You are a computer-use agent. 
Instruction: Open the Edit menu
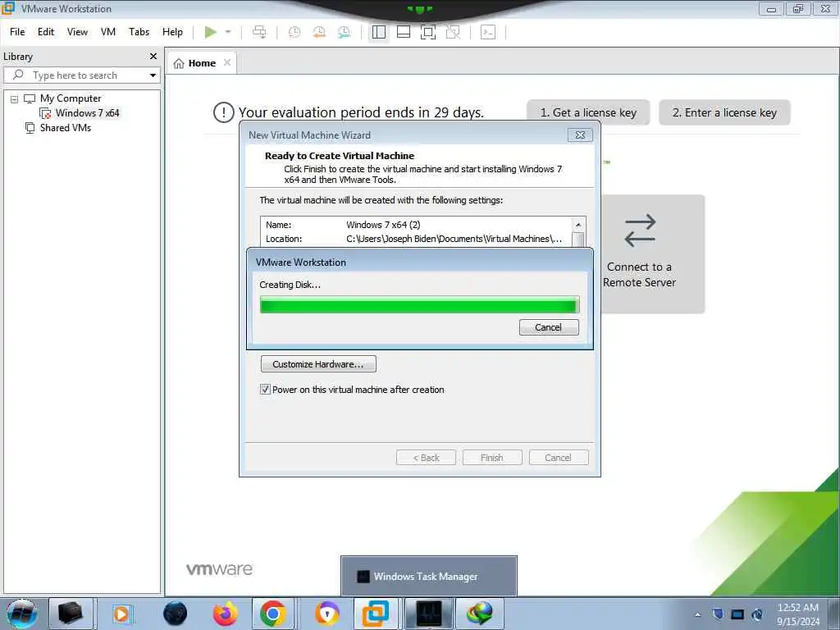point(46,32)
